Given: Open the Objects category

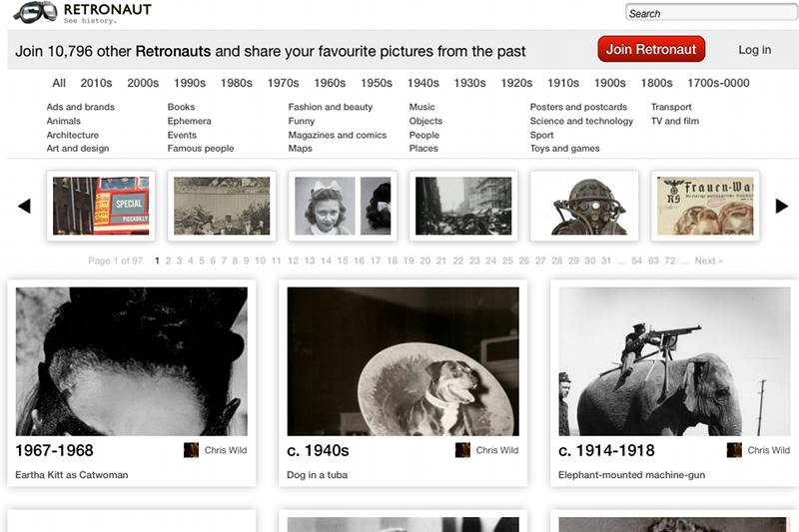Looking at the screenshot, I should pos(425,121).
